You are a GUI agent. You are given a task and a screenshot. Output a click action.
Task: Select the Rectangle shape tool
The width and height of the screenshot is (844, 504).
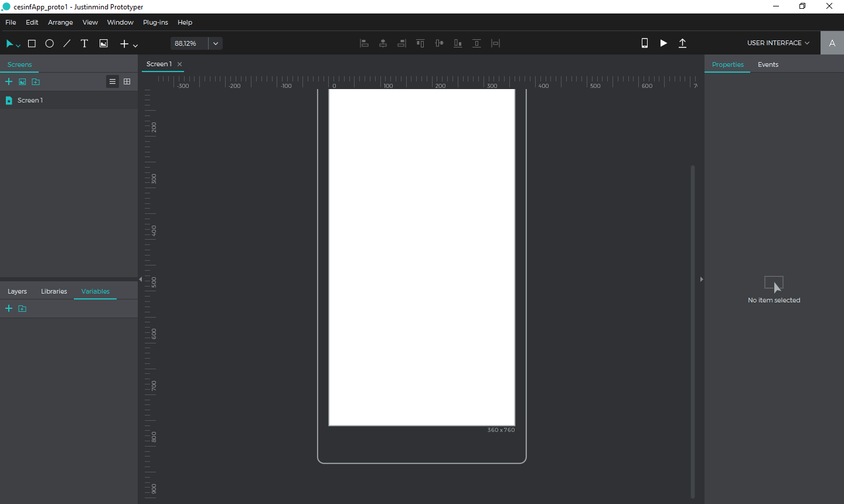point(32,43)
